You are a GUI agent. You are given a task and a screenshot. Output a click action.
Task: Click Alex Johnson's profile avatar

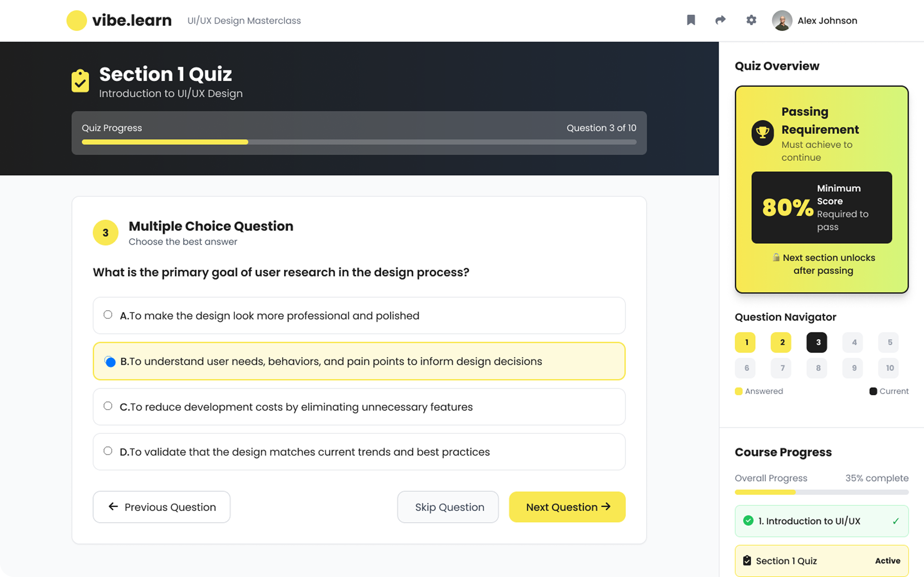pyautogui.click(x=782, y=21)
